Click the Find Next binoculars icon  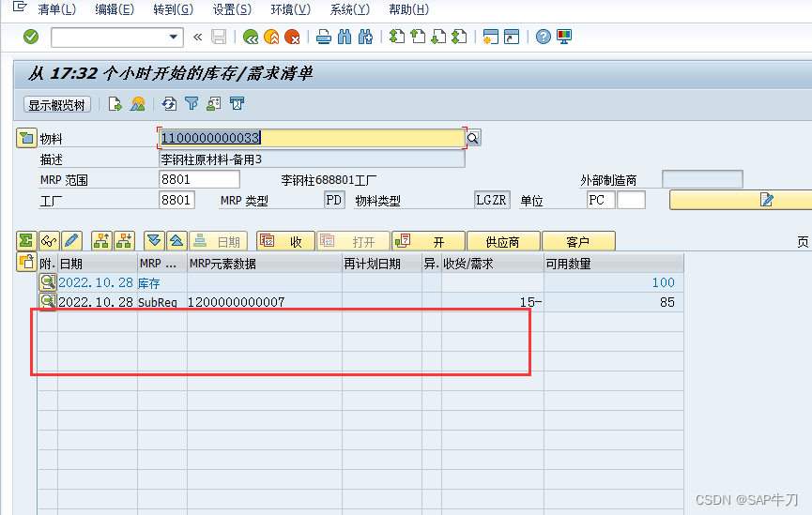pyautogui.click(x=365, y=37)
